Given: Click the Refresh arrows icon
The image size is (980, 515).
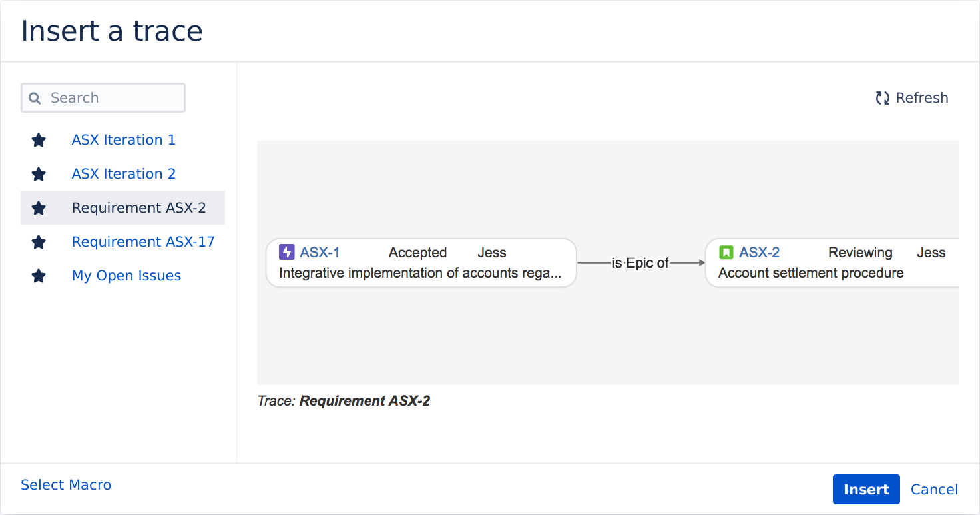Looking at the screenshot, I should tap(883, 98).
